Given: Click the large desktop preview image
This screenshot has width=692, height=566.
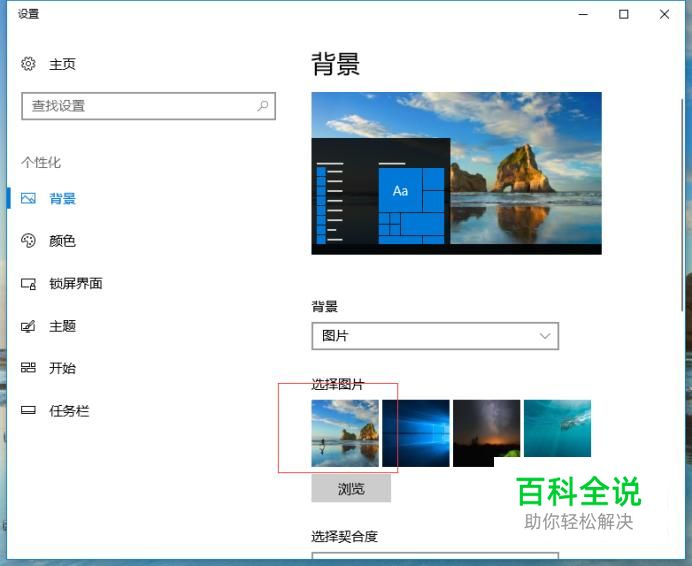Looking at the screenshot, I should (456, 173).
